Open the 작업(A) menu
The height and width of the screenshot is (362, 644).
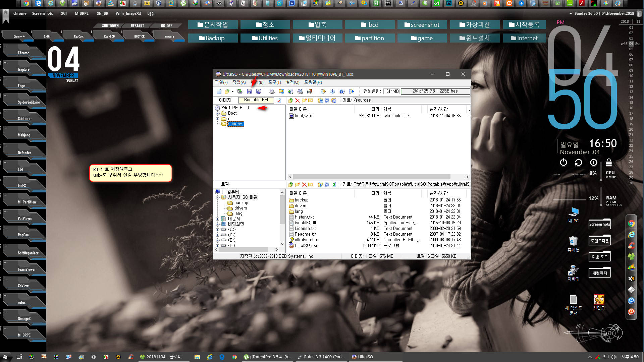239,82
